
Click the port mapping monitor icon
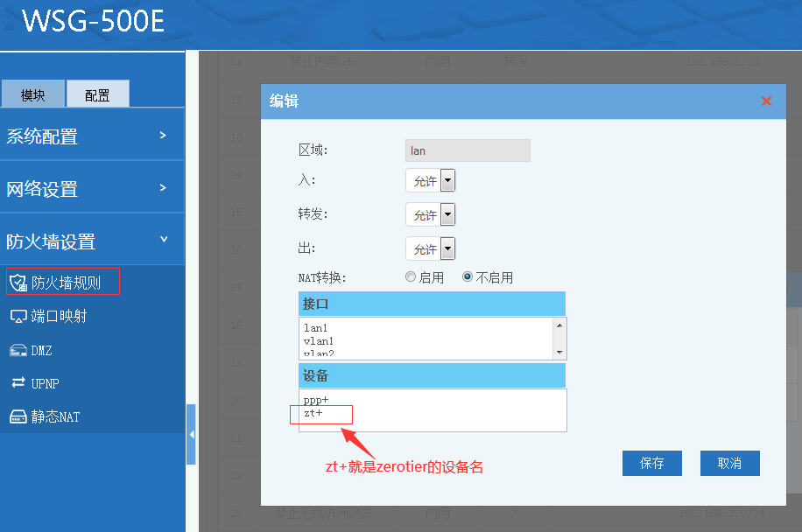click(x=18, y=316)
